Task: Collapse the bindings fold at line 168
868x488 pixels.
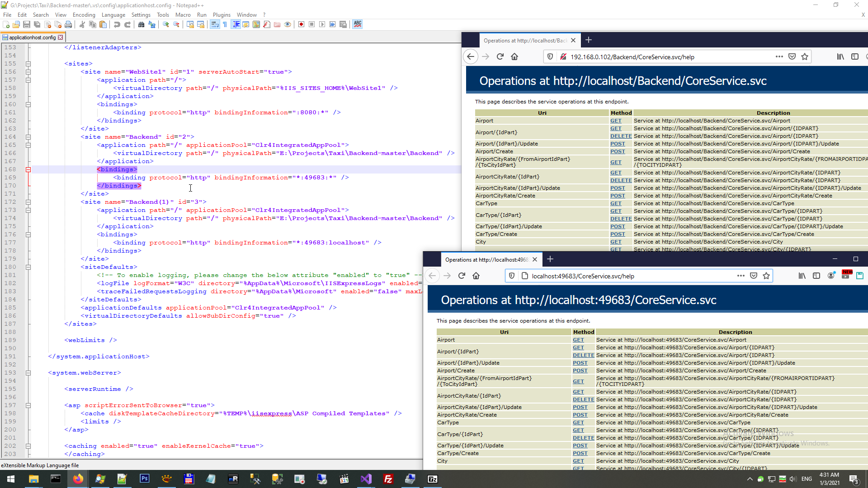Action: (x=28, y=169)
